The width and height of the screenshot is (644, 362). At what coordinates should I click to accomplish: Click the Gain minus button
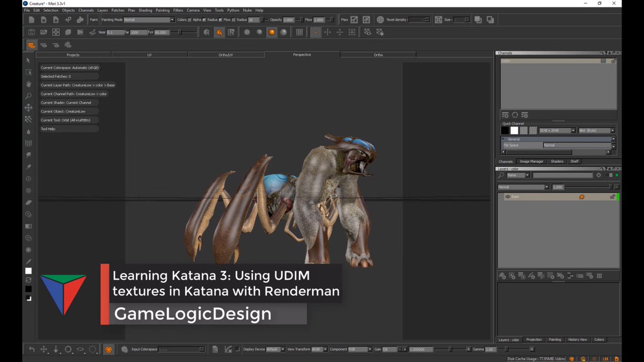tap(399, 349)
